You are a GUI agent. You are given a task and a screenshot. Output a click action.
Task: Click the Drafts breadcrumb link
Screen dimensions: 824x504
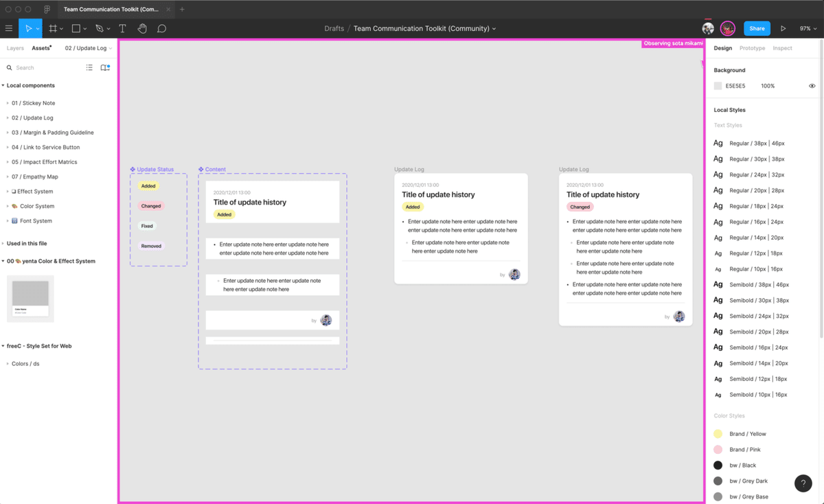334,29
